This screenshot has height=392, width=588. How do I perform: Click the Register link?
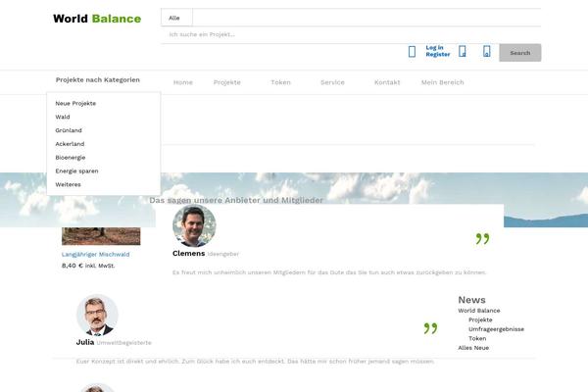[x=438, y=55]
